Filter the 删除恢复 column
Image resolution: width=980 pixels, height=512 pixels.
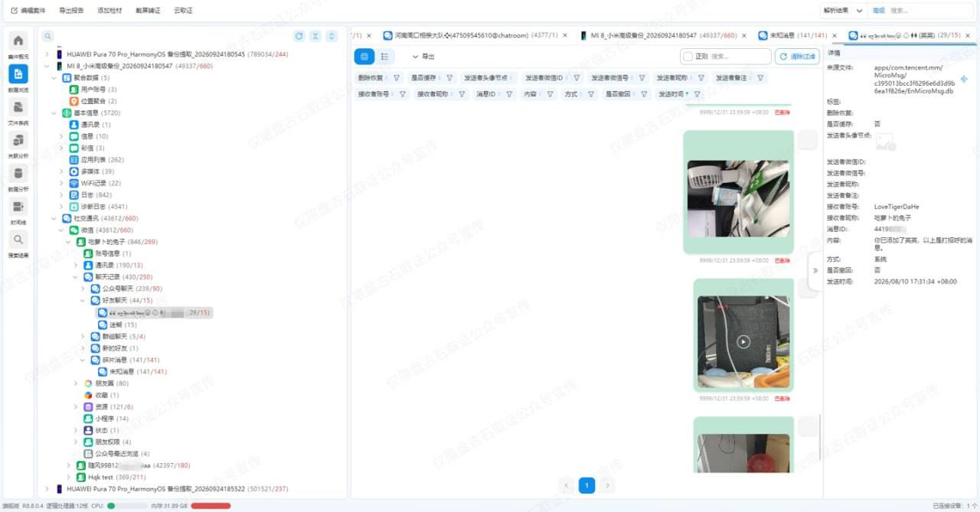click(x=397, y=77)
